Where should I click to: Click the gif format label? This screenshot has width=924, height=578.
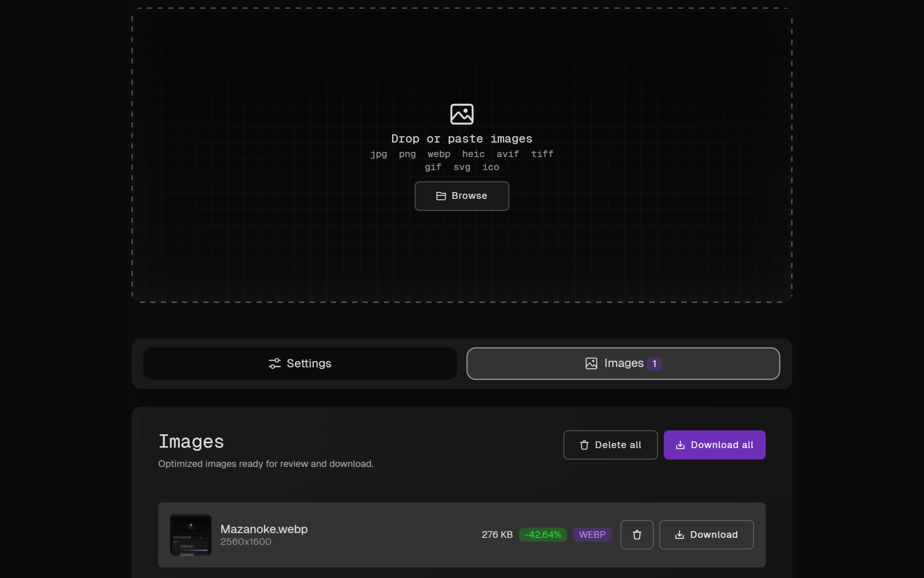pyautogui.click(x=433, y=167)
